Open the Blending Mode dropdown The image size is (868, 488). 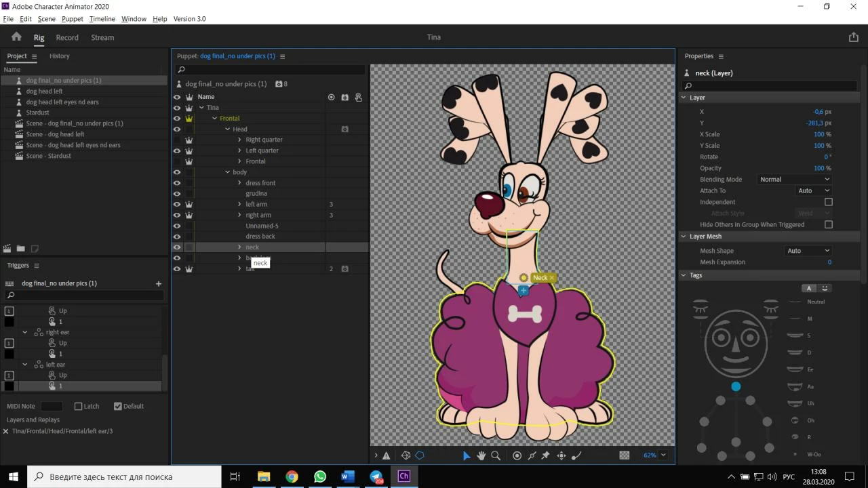point(794,180)
